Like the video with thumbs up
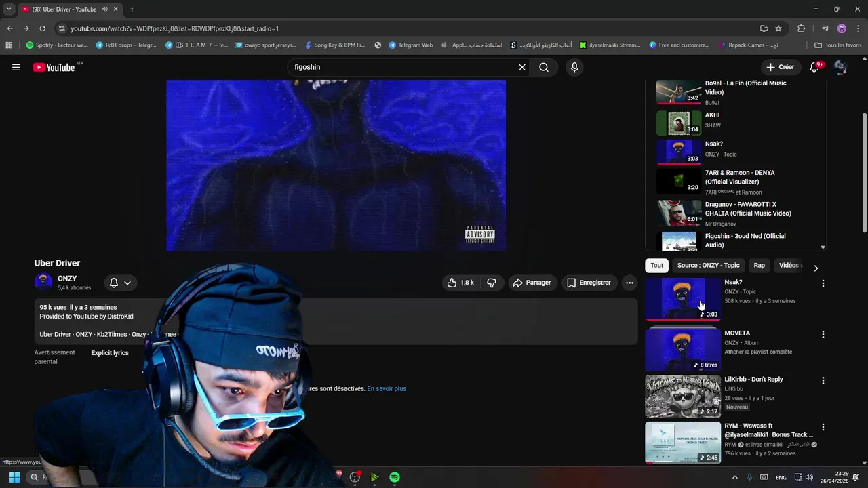Screen dimensions: 868x488 (460, 283)
